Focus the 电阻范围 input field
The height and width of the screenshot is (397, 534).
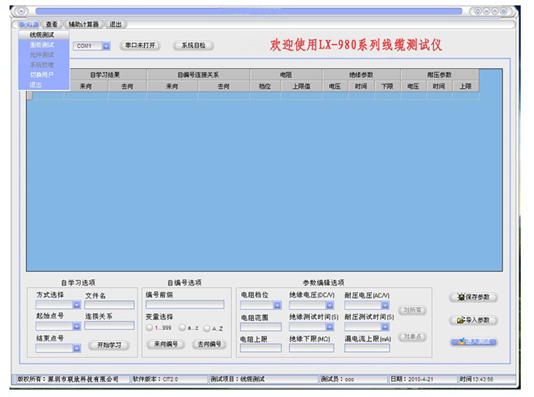coord(261,328)
